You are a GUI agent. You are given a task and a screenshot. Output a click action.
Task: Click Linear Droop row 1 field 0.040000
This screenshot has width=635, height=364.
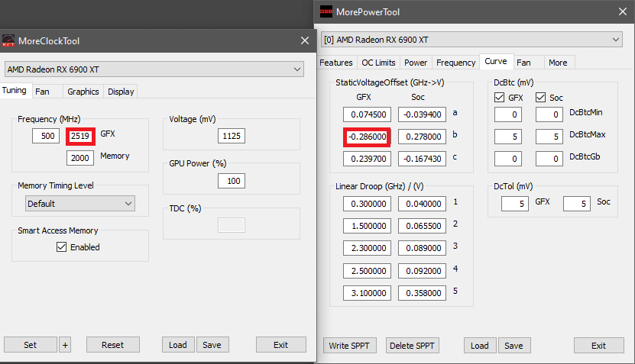point(422,204)
